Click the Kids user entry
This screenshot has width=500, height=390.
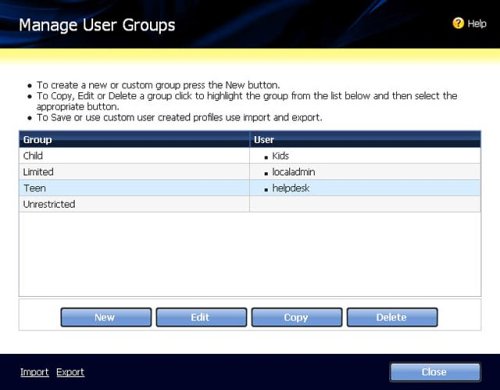[280, 156]
